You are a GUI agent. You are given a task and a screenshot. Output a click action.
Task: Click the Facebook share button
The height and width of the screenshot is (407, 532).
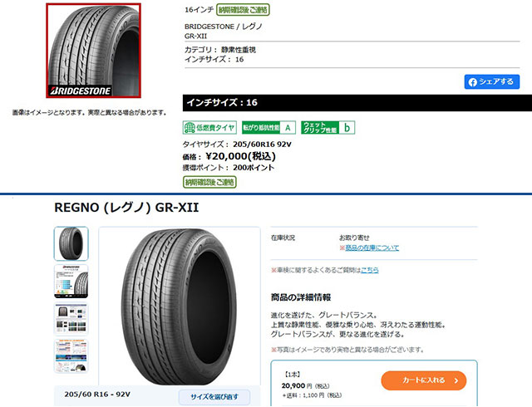pyautogui.click(x=491, y=81)
